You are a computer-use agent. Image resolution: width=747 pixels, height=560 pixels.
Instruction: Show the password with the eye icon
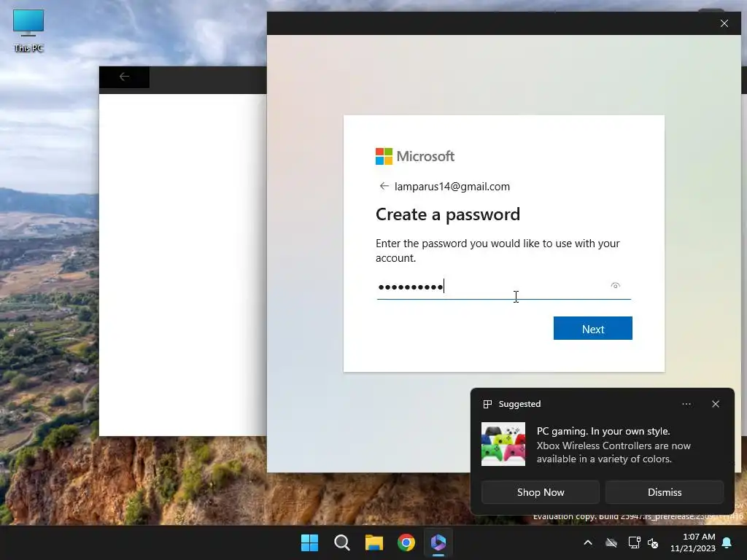click(x=615, y=286)
